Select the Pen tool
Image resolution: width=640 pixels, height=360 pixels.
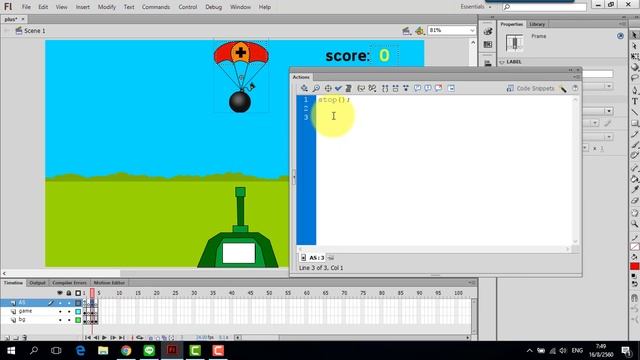coord(634,90)
